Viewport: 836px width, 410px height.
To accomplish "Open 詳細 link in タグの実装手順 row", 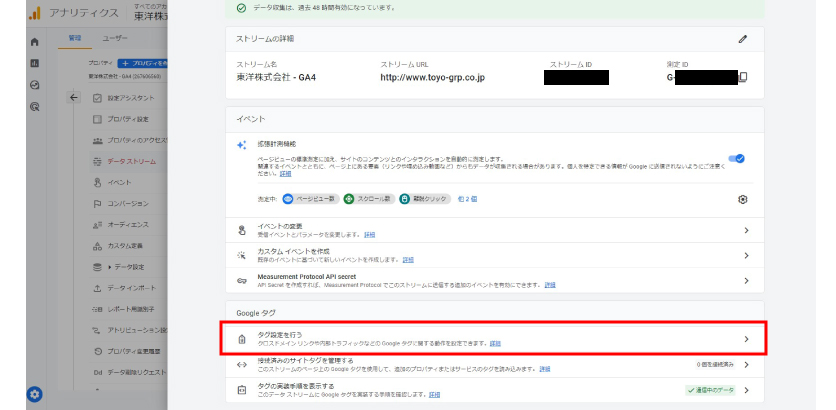I will click(435, 395).
